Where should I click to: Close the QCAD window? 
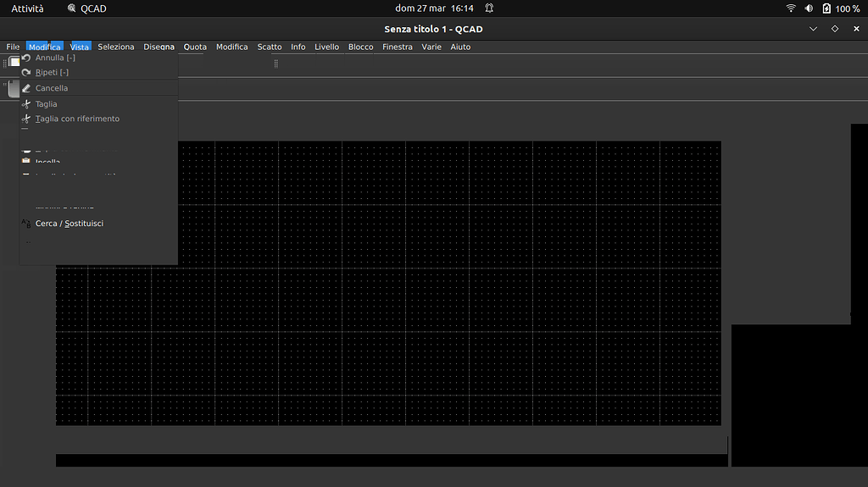[x=856, y=29]
